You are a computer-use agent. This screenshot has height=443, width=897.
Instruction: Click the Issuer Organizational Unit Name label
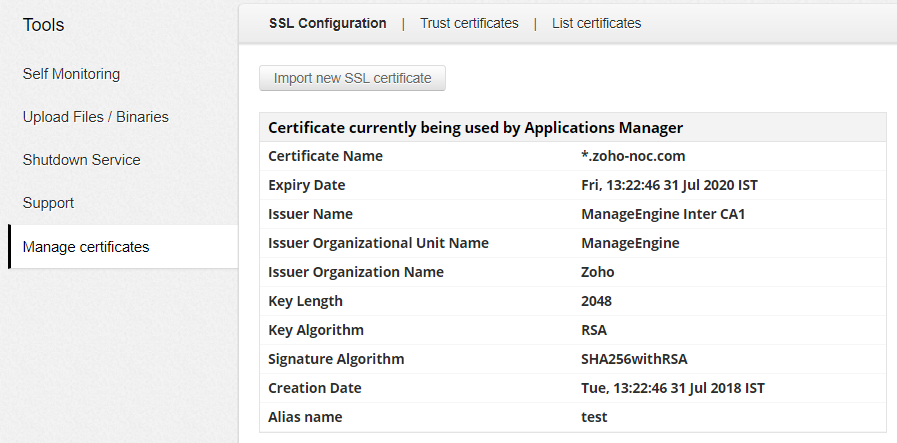378,243
